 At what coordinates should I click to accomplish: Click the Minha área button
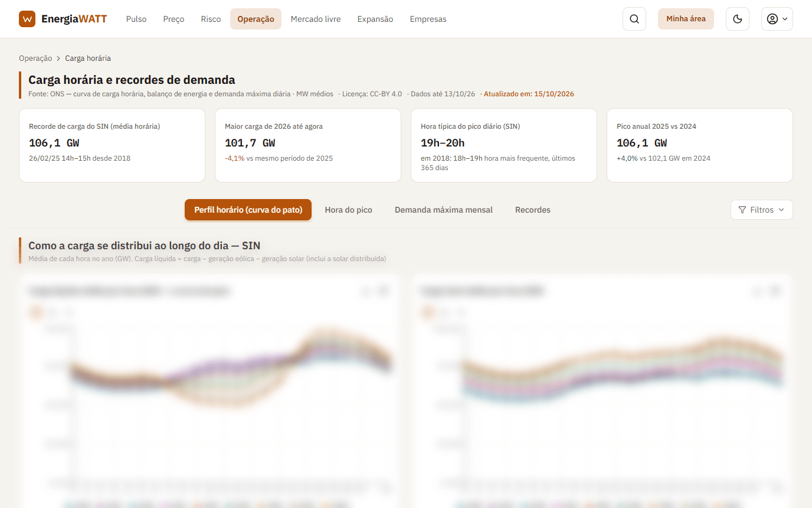[x=686, y=19]
